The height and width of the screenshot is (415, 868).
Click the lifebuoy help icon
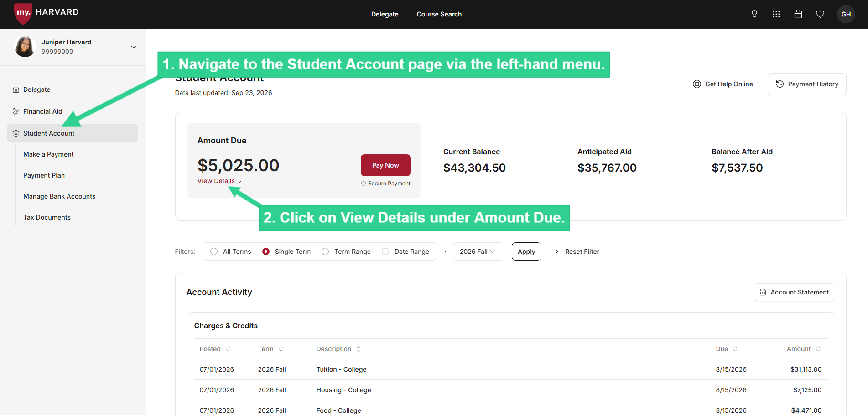point(697,84)
